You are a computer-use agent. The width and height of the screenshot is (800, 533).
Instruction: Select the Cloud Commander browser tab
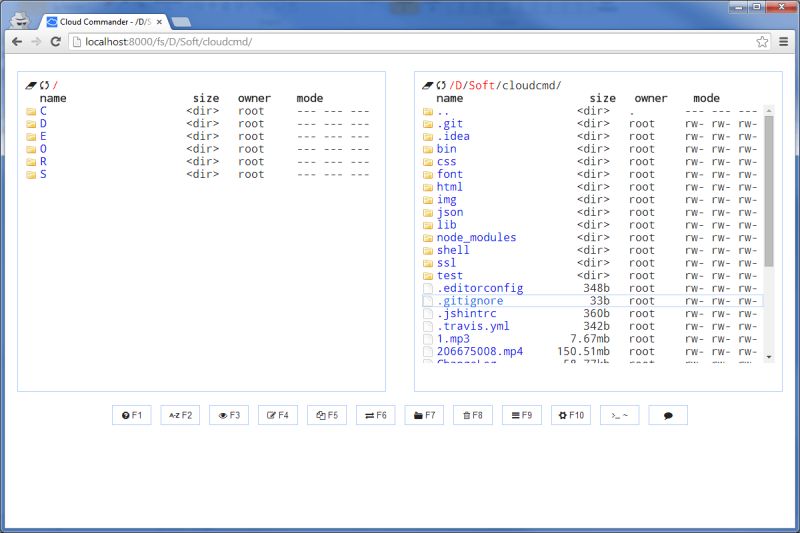(x=104, y=22)
